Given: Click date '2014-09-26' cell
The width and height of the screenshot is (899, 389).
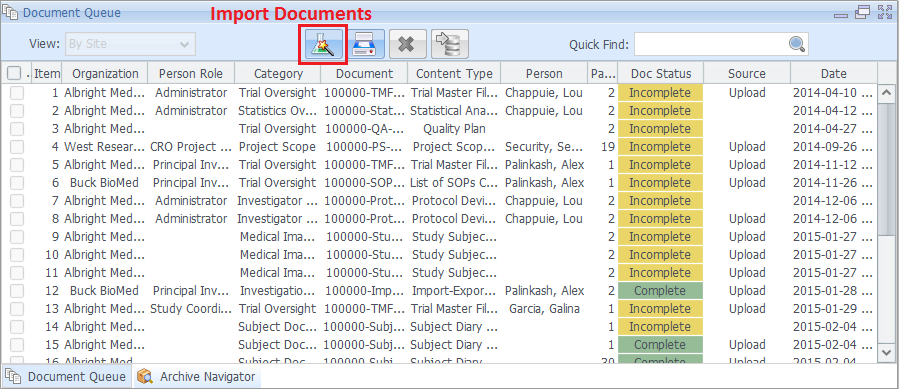Looking at the screenshot, I should (833, 146).
